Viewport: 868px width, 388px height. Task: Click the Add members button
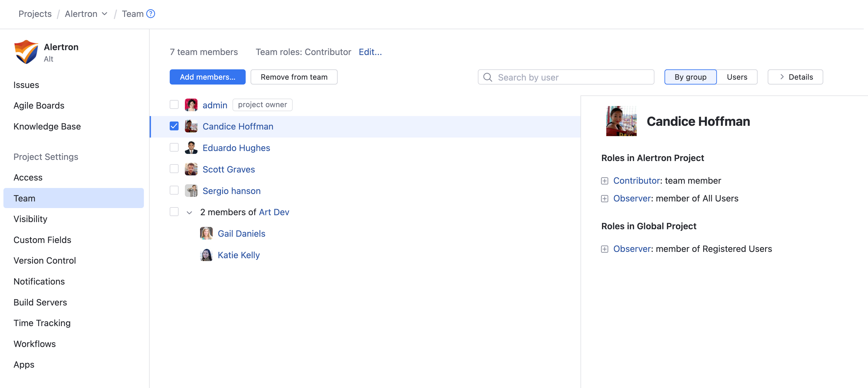pyautogui.click(x=207, y=77)
